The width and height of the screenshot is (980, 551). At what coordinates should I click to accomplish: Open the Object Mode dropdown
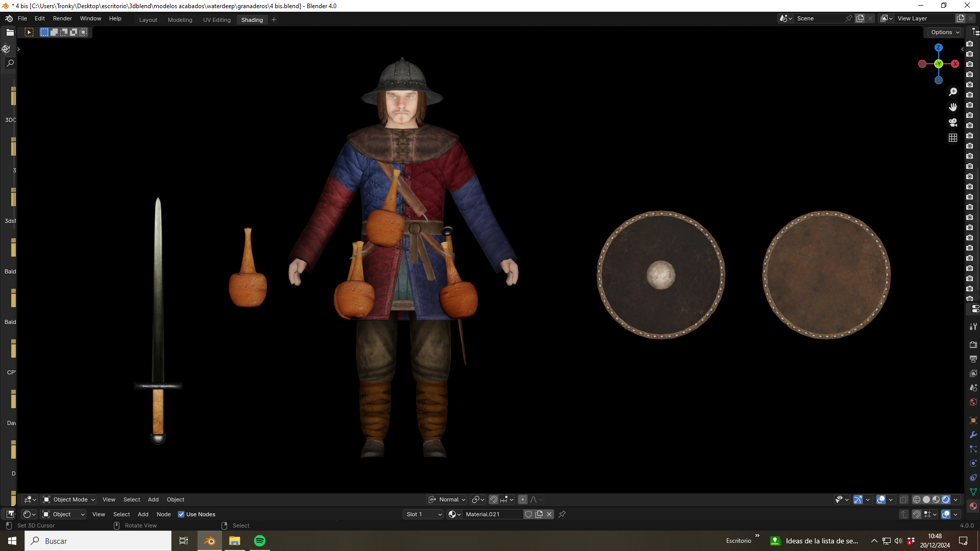(69, 500)
